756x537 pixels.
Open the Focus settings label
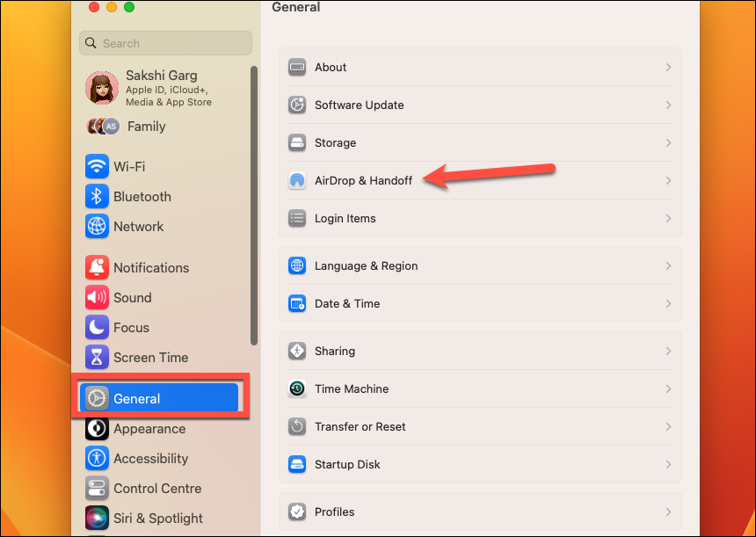131,327
